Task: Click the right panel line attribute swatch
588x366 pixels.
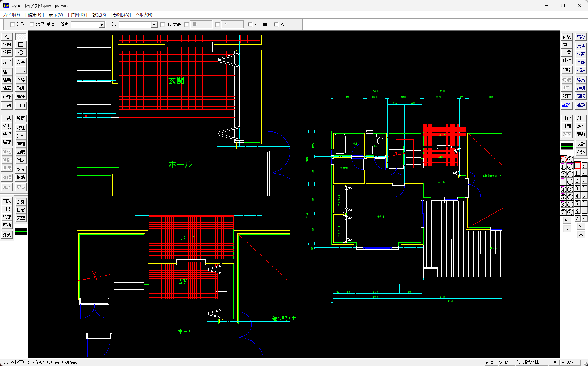Action: click(x=567, y=146)
